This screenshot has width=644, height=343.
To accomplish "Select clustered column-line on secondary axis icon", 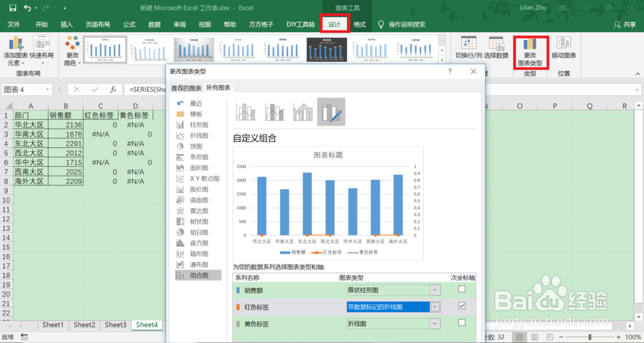I will pos(275,111).
